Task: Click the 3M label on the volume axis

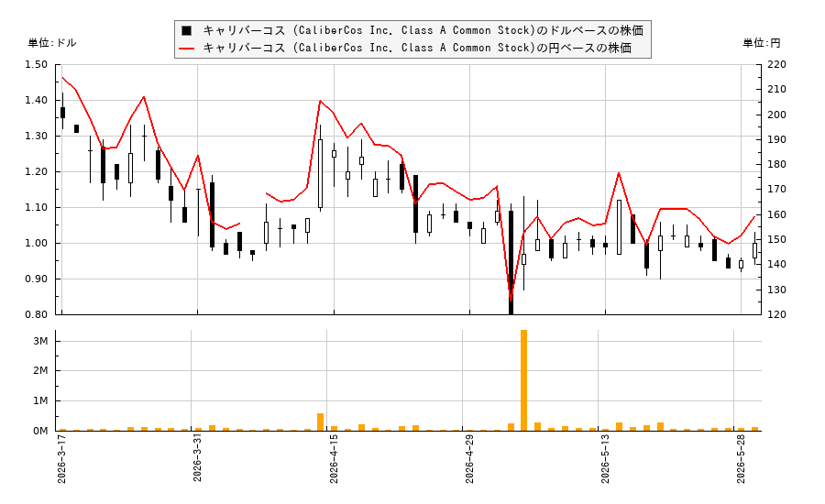Action: (x=40, y=341)
